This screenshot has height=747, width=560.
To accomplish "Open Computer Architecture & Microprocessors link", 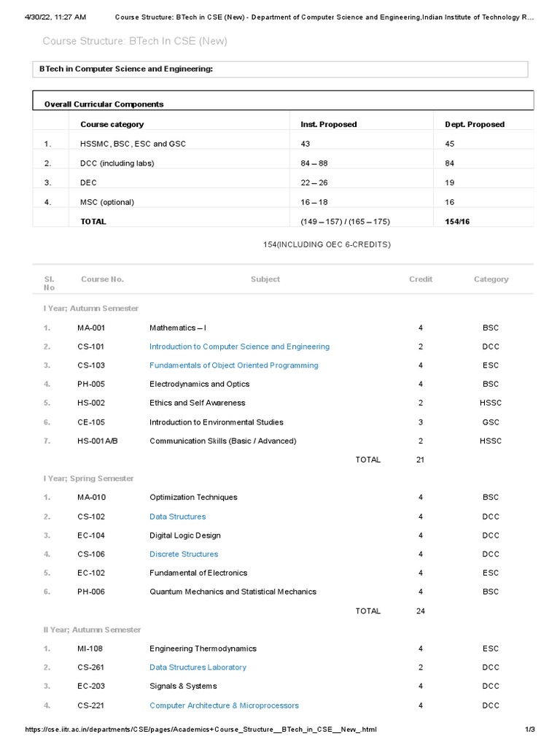I will 224,705.
